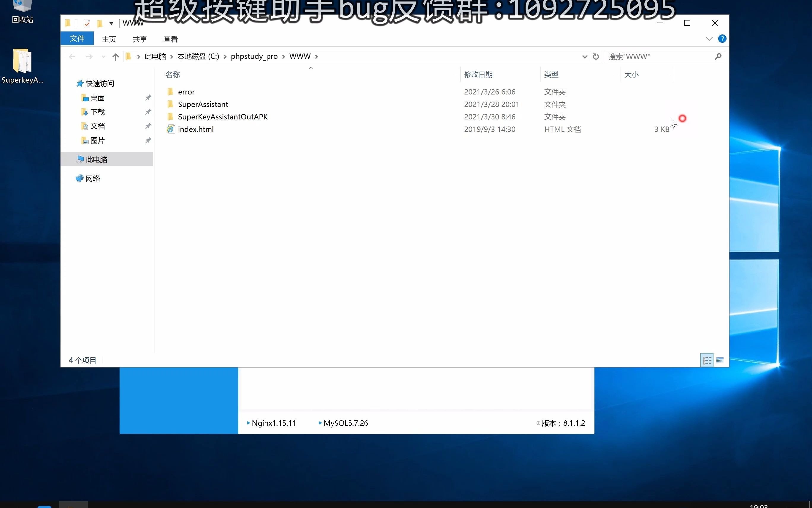812x508 pixels.
Task: Click the folder icon in the address bar
Action: (128, 56)
